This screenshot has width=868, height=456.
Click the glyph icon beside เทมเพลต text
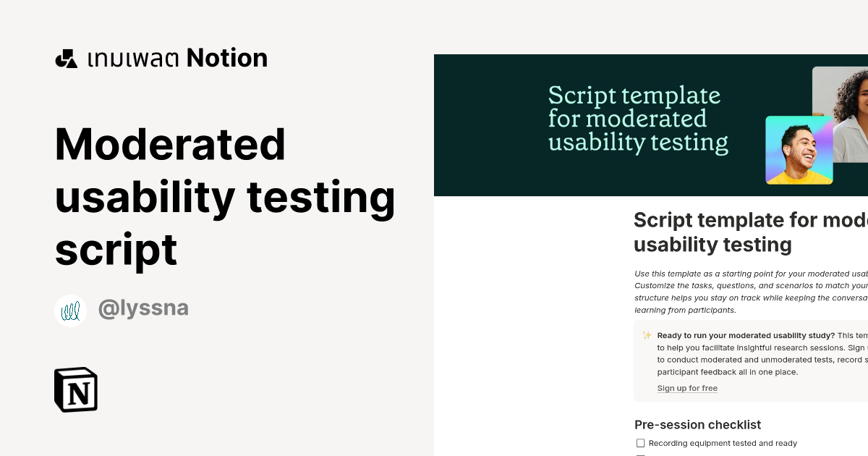click(66, 57)
